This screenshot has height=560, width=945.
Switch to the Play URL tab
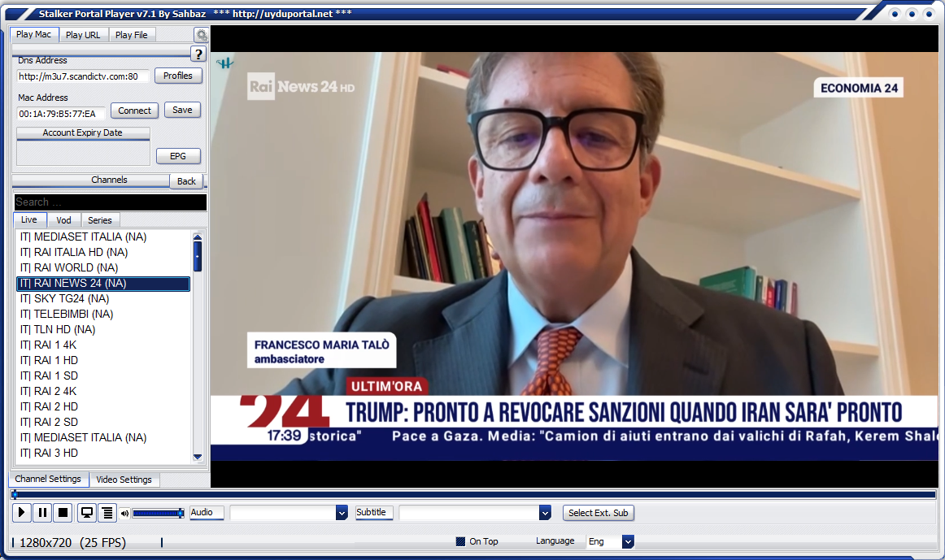coord(83,35)
